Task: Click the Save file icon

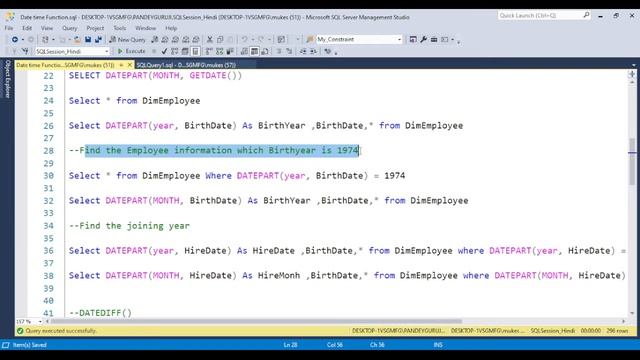Action: [88, 40]
